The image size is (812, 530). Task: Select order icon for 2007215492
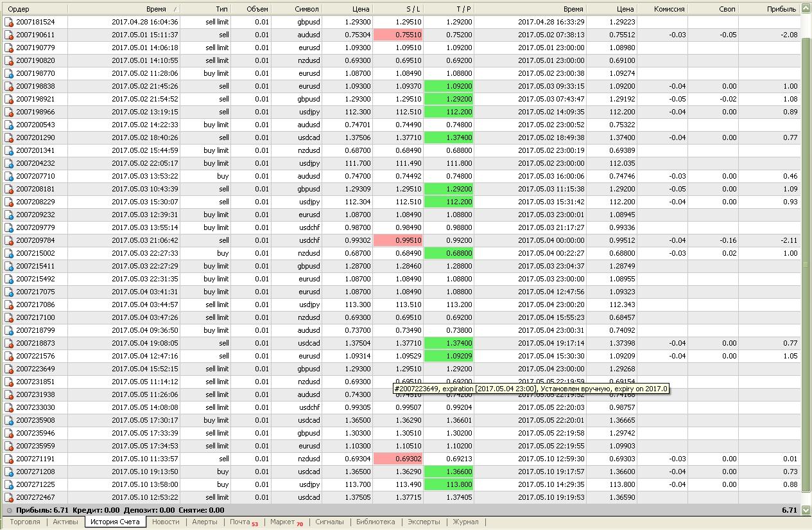[x=9, y=279]
